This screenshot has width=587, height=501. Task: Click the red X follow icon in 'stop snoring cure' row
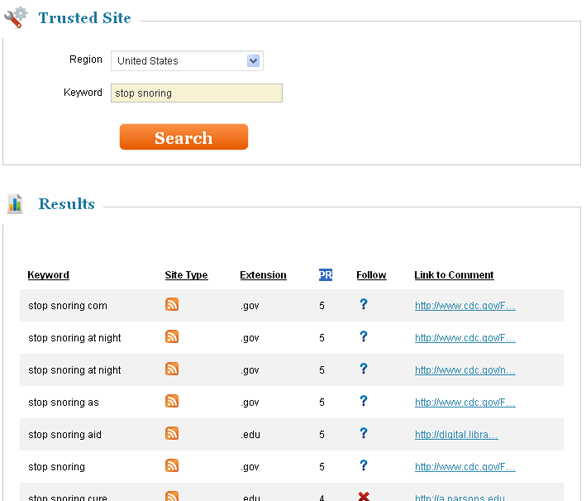click(x=364, y=497)
